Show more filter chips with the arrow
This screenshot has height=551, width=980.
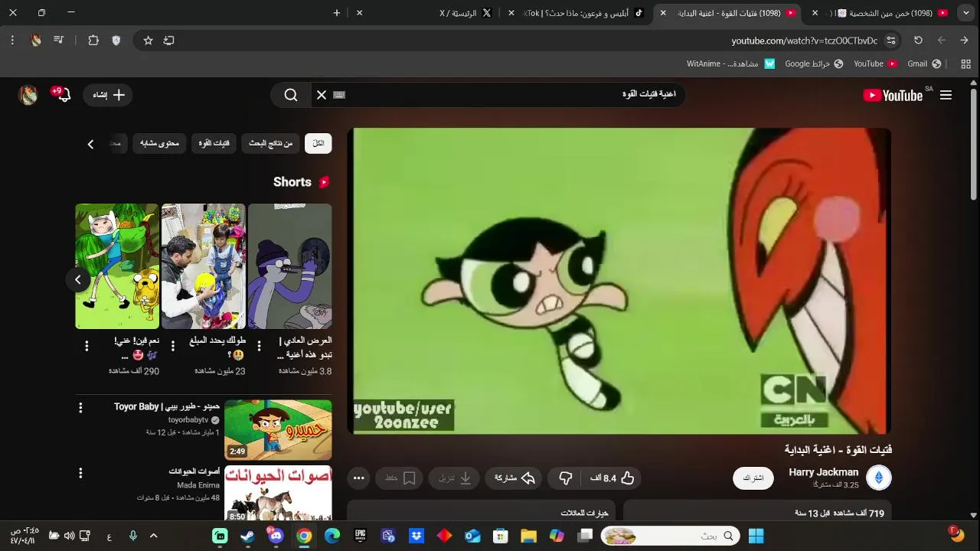pyautogui.click(x=90, y=144)
